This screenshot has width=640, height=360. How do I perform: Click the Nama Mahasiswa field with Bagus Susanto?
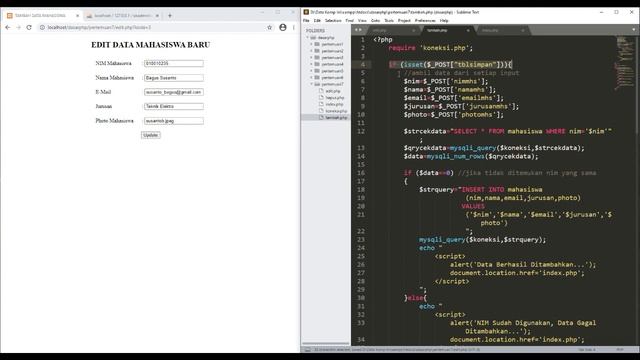click(173, 78)
